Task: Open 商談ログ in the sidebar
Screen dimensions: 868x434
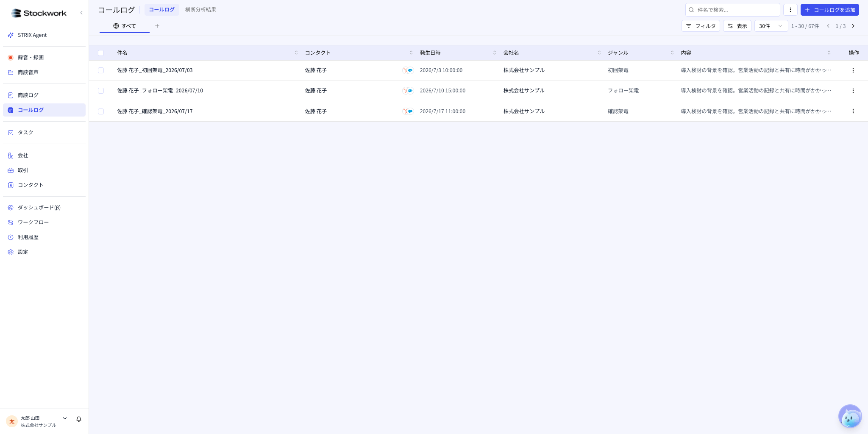Action: click(44, 95)
